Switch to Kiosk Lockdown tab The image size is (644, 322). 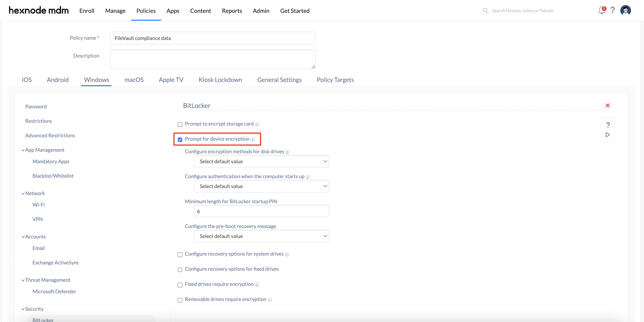(x=220, y=80)
